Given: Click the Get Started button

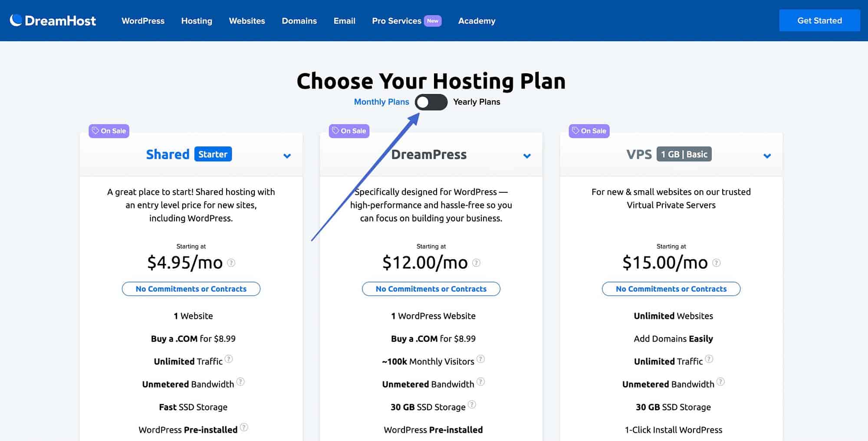Looking at the screenshot, I should click(819, 20).
